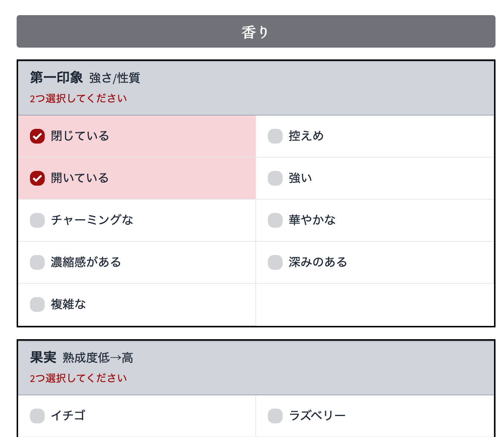The image size is (504, 437).
Task: Select チャーミングな in the first impression section
Action: tap(92, 220)
